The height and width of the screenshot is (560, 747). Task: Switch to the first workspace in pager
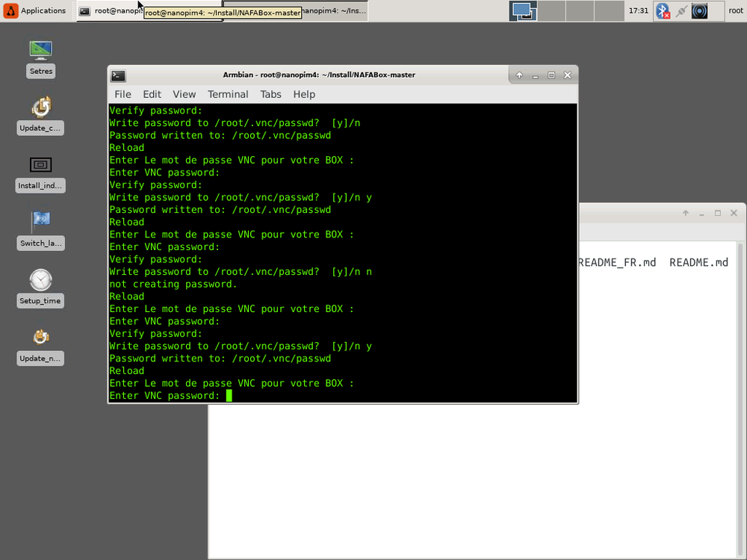[523, 11]
